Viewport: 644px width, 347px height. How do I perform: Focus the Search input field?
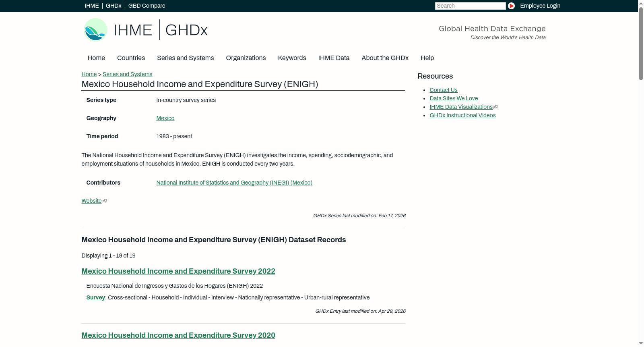[470, 6]
